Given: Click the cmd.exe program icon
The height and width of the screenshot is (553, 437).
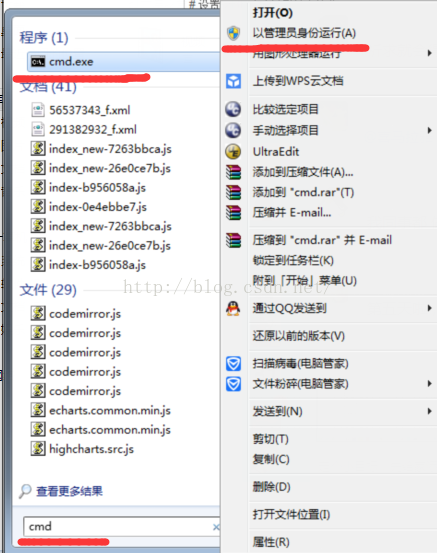Looking at the screenshot, I should click(38, 62).
